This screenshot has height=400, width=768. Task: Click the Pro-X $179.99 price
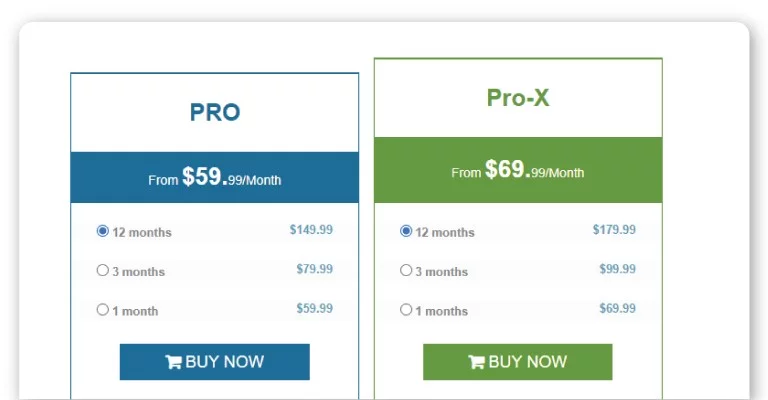(x=614, y=230)
